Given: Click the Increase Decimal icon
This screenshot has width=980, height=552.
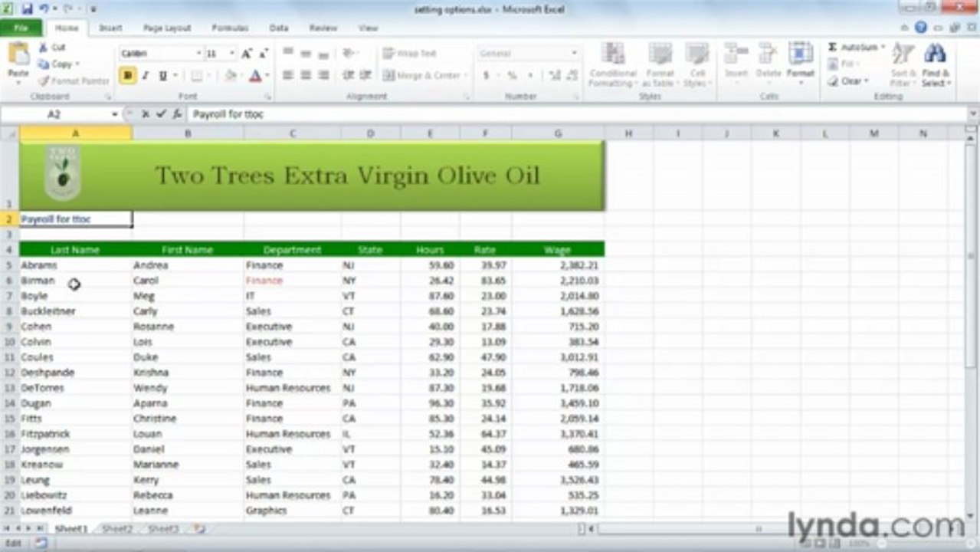Looking at the screenshot, I should pyautogui.click(x=555, y=75).
